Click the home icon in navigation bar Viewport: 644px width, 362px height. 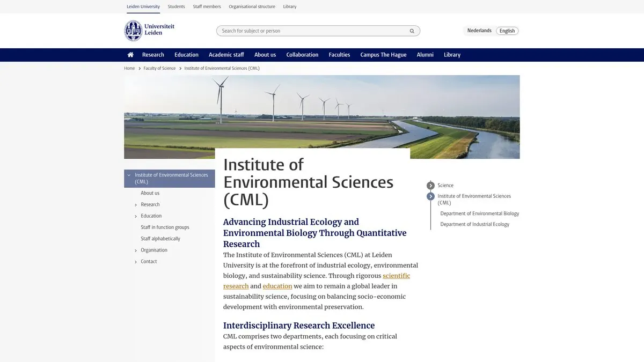[130, 55]
